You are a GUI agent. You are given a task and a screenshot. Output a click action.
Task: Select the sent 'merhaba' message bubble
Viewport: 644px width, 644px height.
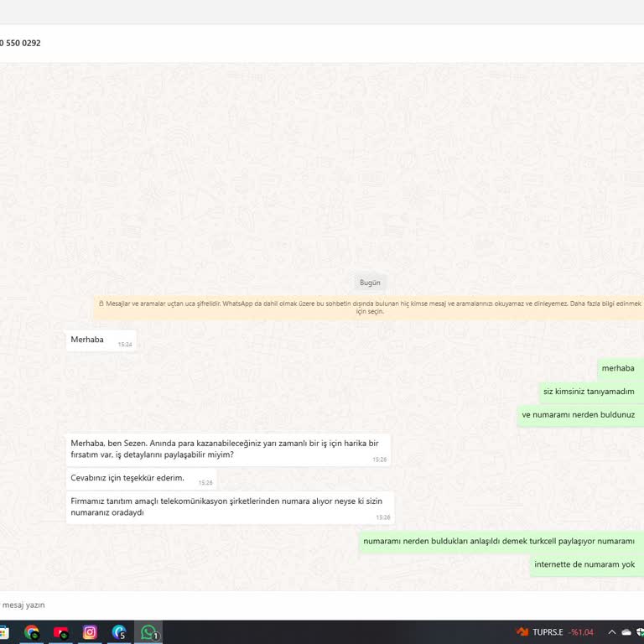coord(621,368)
